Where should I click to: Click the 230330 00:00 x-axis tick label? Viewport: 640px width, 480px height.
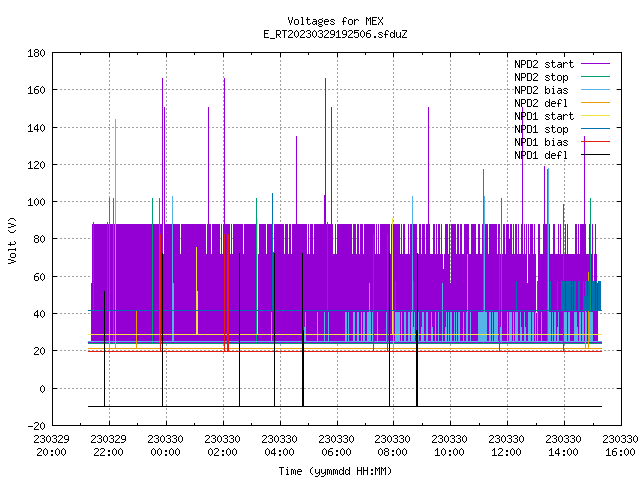165,446
